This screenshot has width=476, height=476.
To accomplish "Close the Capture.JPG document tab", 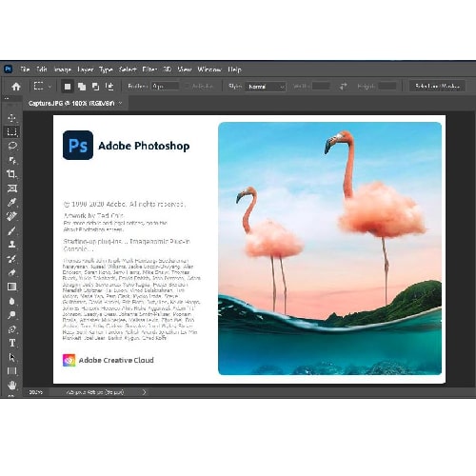I will [121, 103].
